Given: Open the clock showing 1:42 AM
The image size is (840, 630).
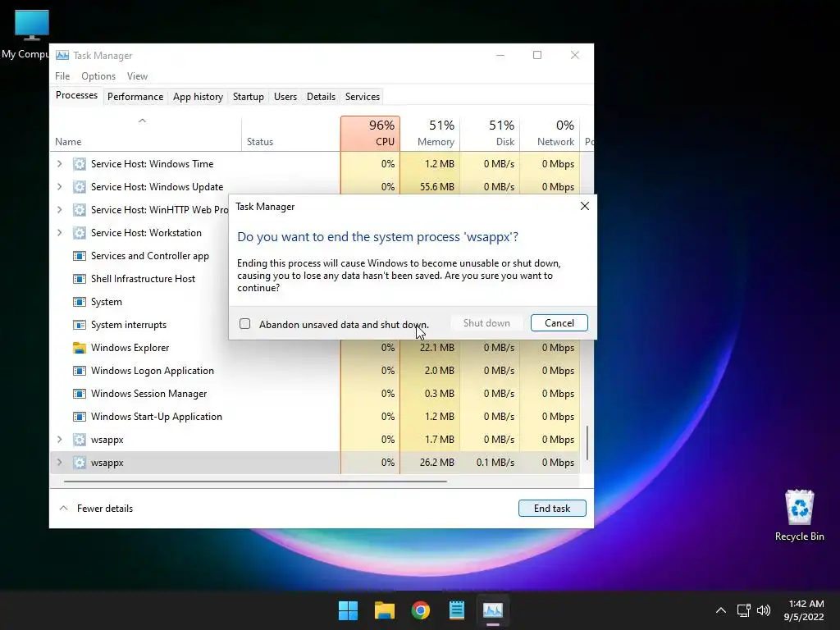Looking at the screenshot, I should [x=805, y=610].
